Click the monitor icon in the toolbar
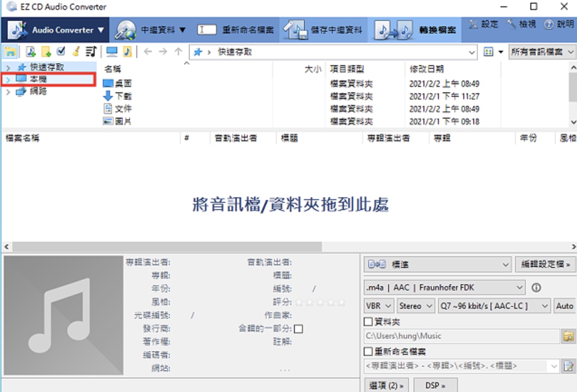Screen dimensions: 577x392 (112, 52)
